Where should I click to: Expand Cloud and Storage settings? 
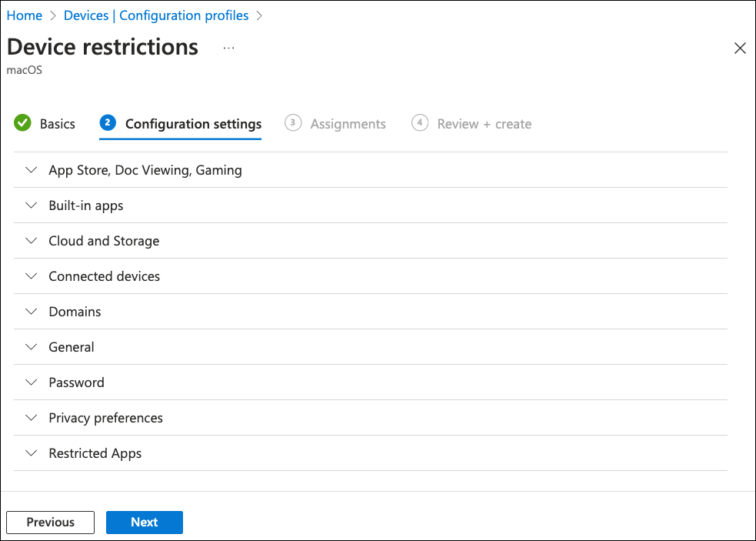(104, 241)
